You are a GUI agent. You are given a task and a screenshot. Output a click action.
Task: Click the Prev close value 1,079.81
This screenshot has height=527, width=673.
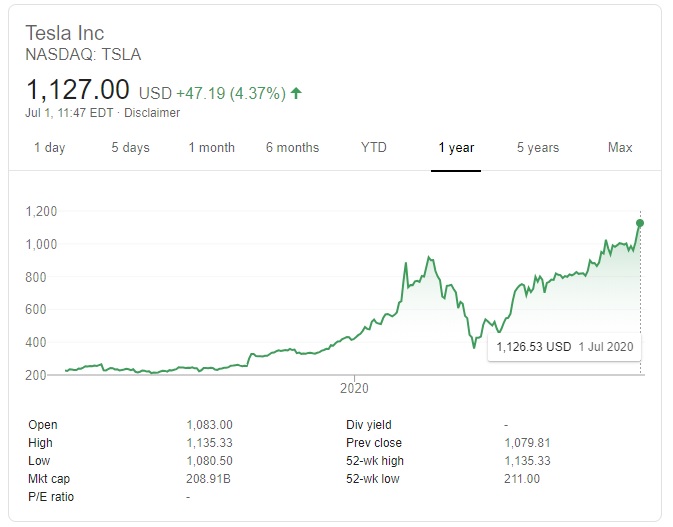529,443
